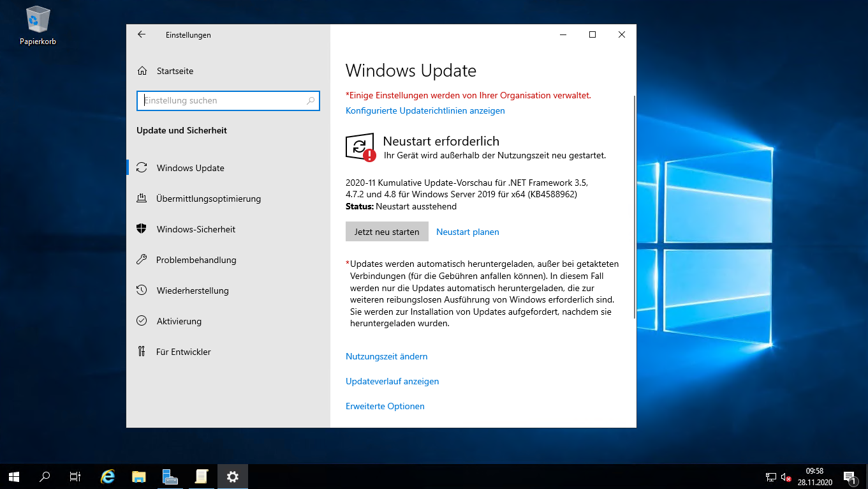868x489 pixels.
Task: Click the Update und Sicherheit heading
Action: (x=182, y=130)
